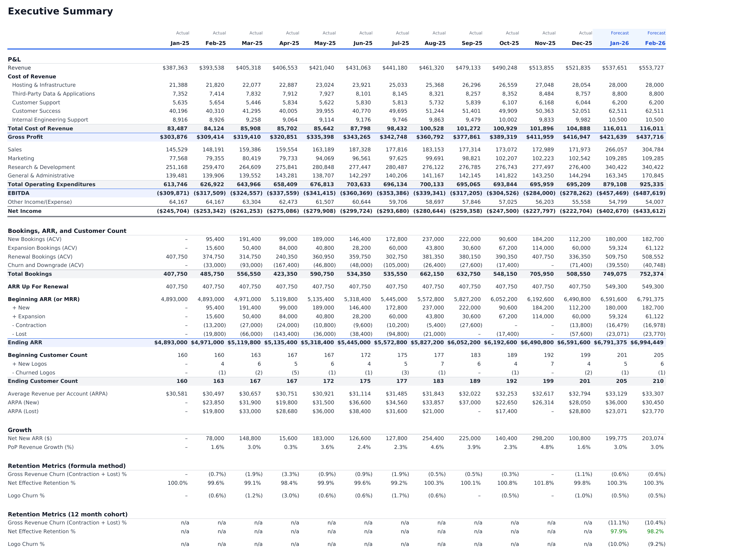This screenshot has height=555, width=756.
Task: Click the Net New ARR ($) label
Action: pos(30,438)
